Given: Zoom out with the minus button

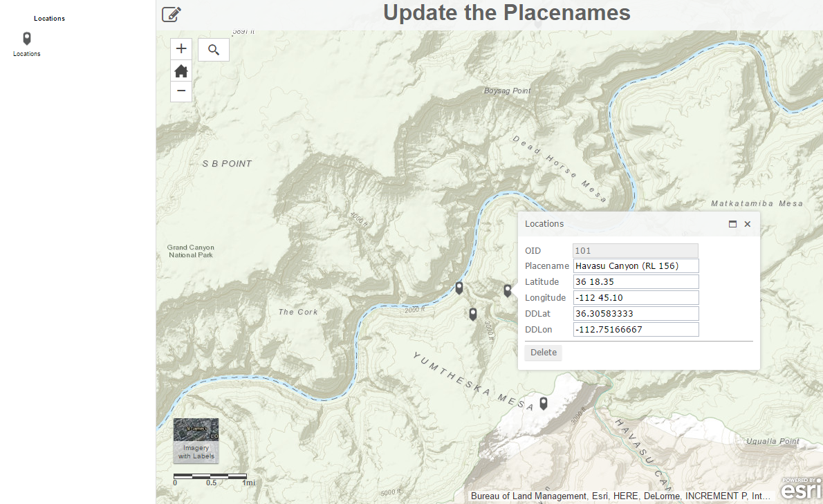Looking at the screenshot, I should click(x=181, y=91).
